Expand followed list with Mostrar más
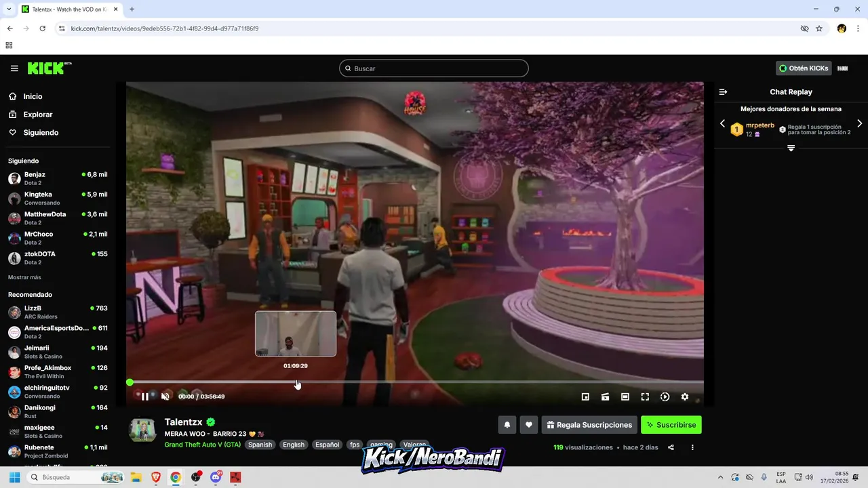The width and height of the screenshot is (868, 488). coord(24,277)
